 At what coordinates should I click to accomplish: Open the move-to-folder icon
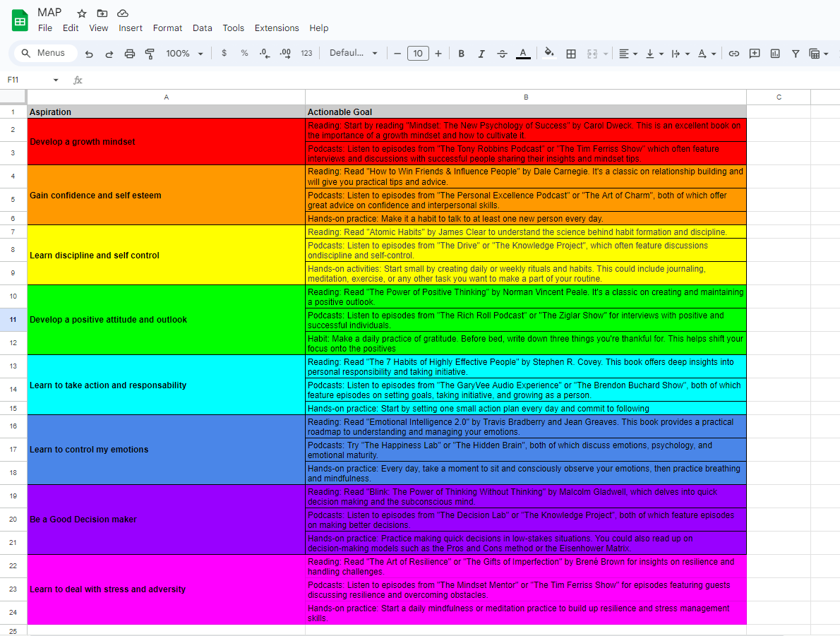102,13
